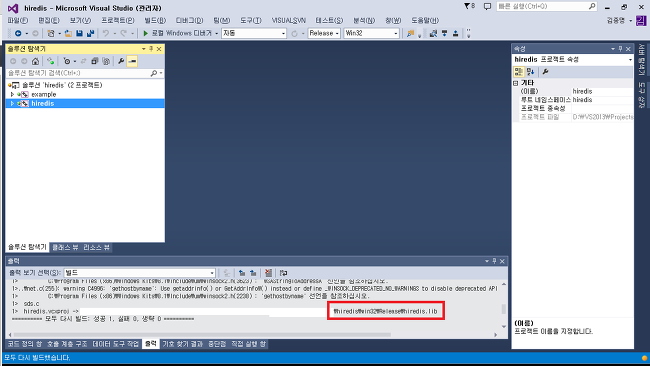Switch to the 호출 계층 구조 tab
This screenshot has height=366, width=650.
(67, 344)
